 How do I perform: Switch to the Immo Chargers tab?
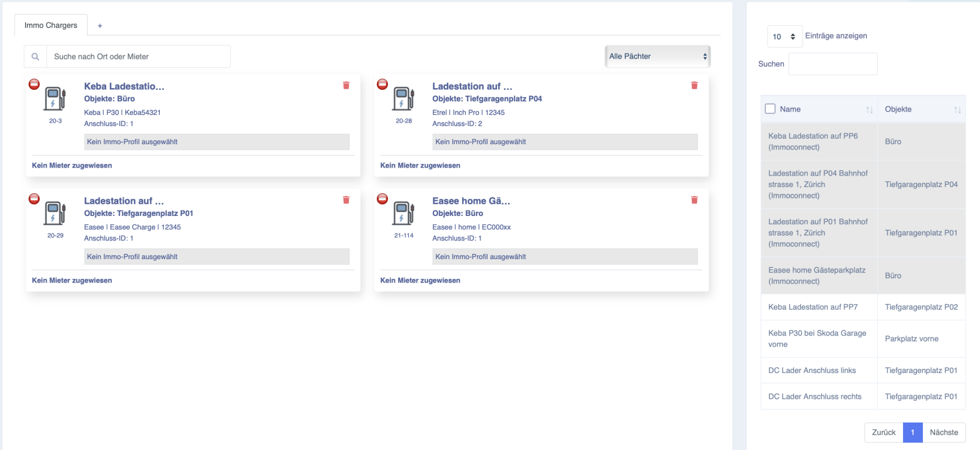coord(51,25)
